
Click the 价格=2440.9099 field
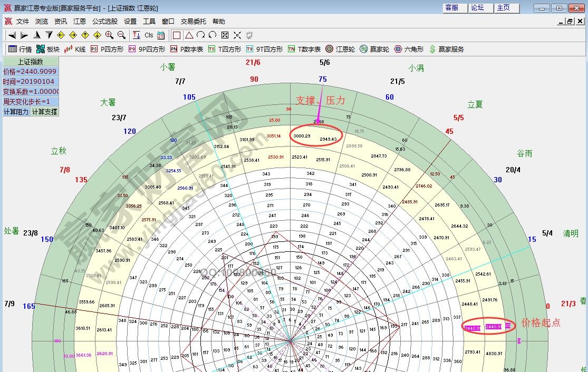pyautogui.click(x=30, y=72)
